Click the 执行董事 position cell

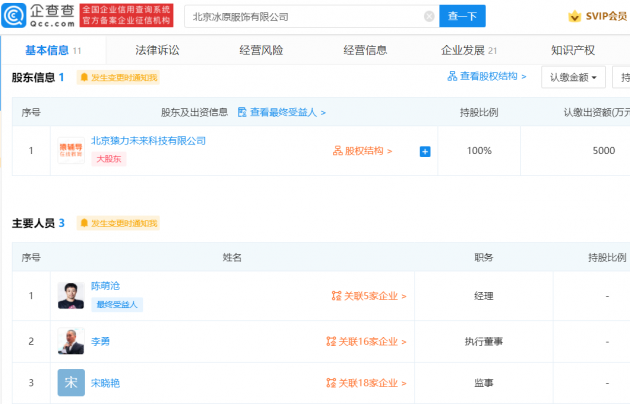[x=483, y=341]
